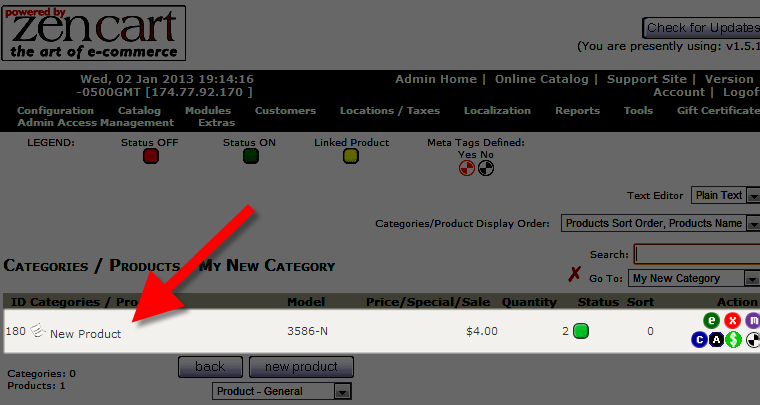
Task: Open attributes with the black 'A' icon
Action: point(717,340)
